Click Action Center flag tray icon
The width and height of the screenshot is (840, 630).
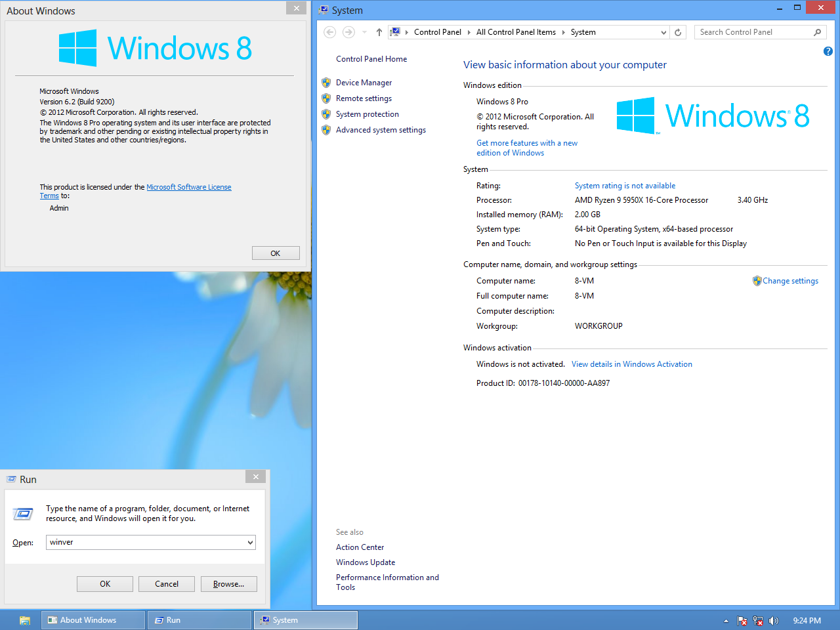click(x=742, y=621)
